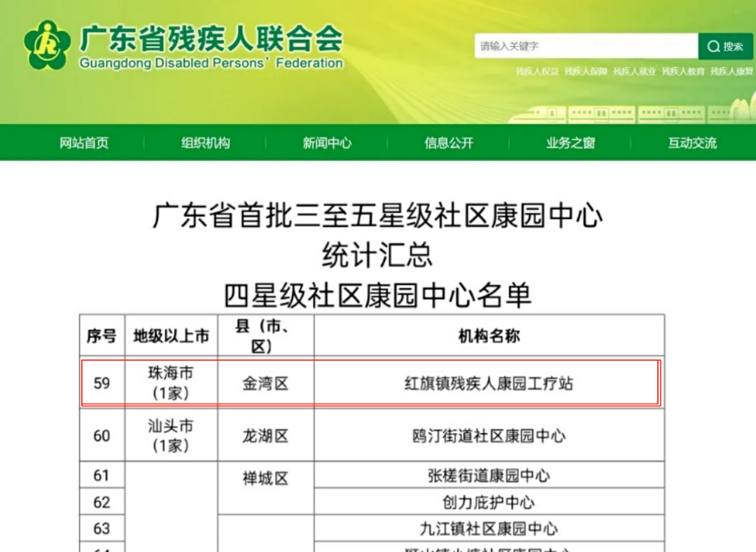Open the 网站首页 navigation tab
The image size is (756, 552).
tap(84, 143)
